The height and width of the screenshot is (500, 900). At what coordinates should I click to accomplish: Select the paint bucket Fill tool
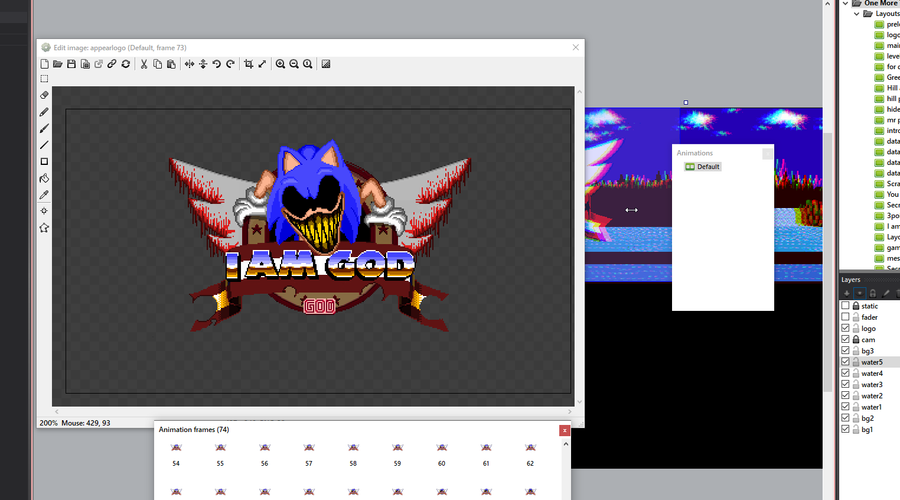pos(44,179)
